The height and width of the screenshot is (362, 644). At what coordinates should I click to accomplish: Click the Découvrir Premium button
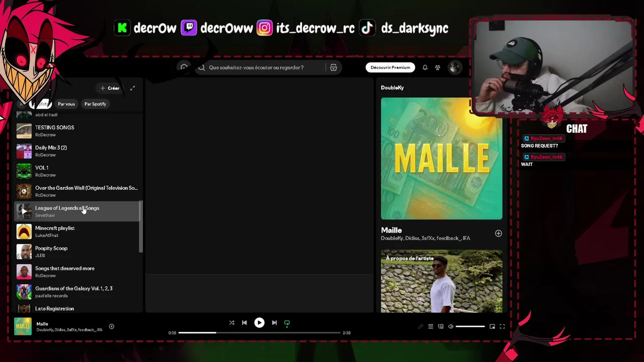click(x=390, y=67)
